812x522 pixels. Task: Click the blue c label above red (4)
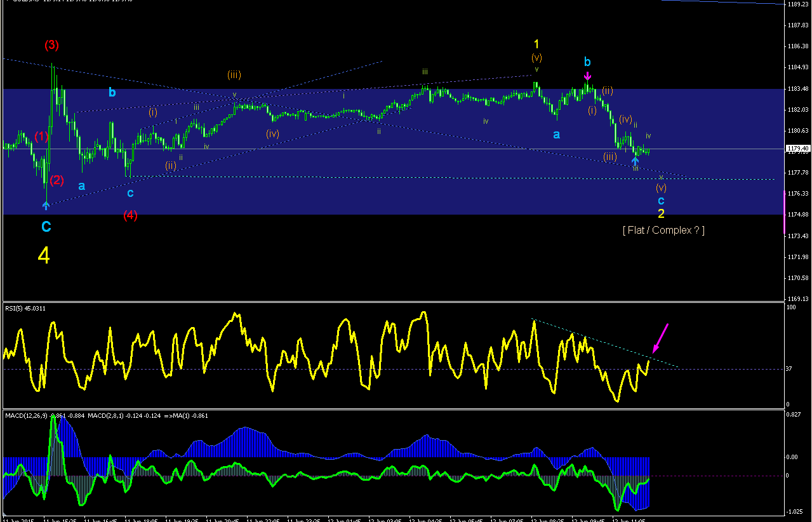pyautogui.click(x=130, y=193)
